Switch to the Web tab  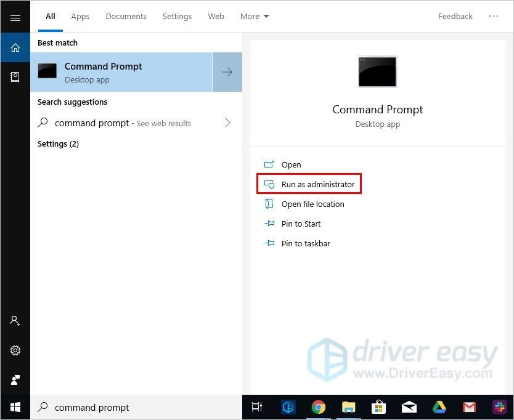(x=216, y=17)
